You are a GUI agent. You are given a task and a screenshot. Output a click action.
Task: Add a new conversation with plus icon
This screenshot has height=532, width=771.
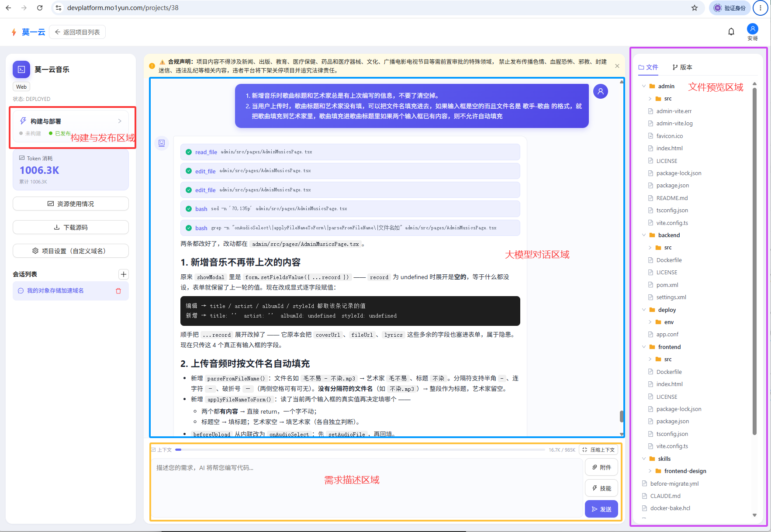(x=124, y=274)
